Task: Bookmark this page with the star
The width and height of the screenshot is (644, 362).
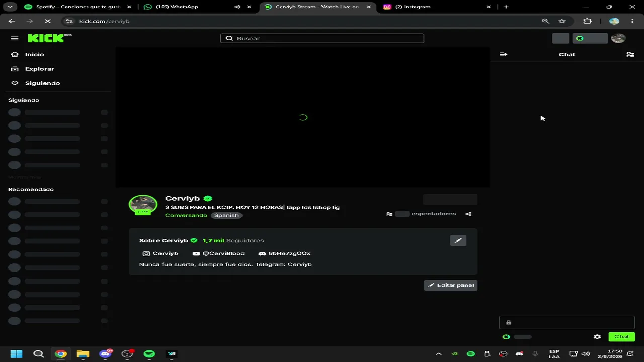Action: click(x=562, y=21)
